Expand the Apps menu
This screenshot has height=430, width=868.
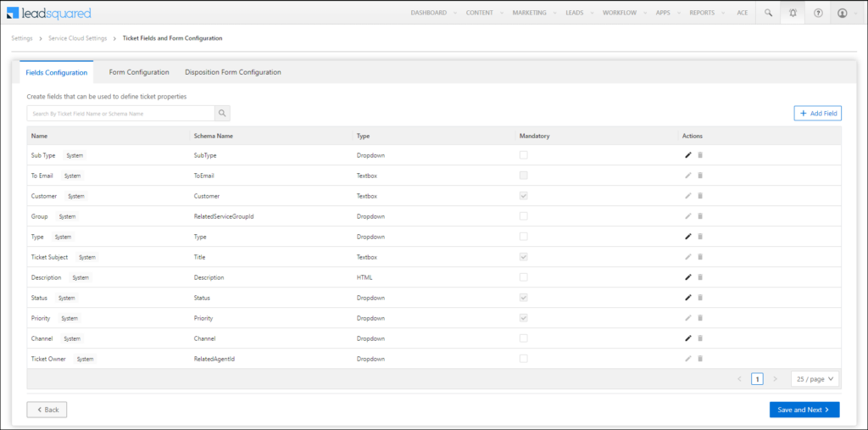(668, 13)
